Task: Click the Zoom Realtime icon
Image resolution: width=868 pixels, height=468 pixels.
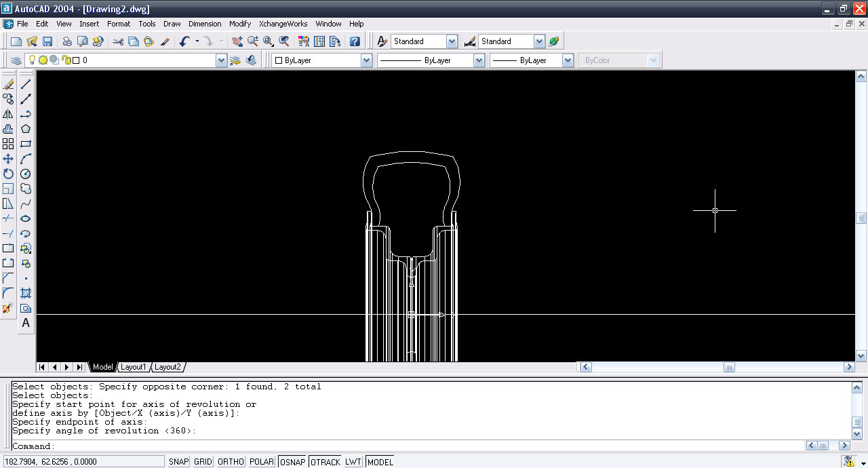Action: [x=252, y=41]
